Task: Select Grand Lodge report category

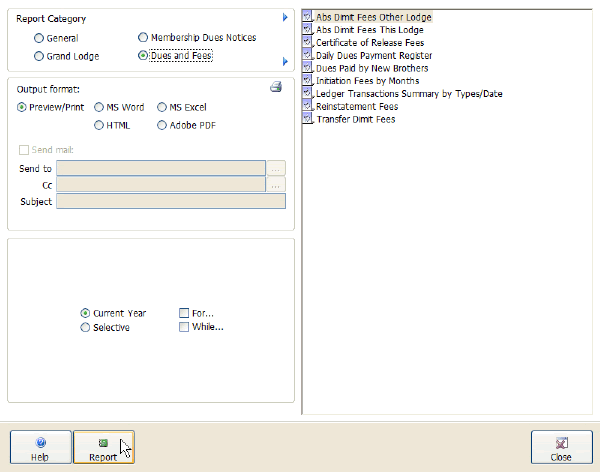Action: [x=39, y=57]
